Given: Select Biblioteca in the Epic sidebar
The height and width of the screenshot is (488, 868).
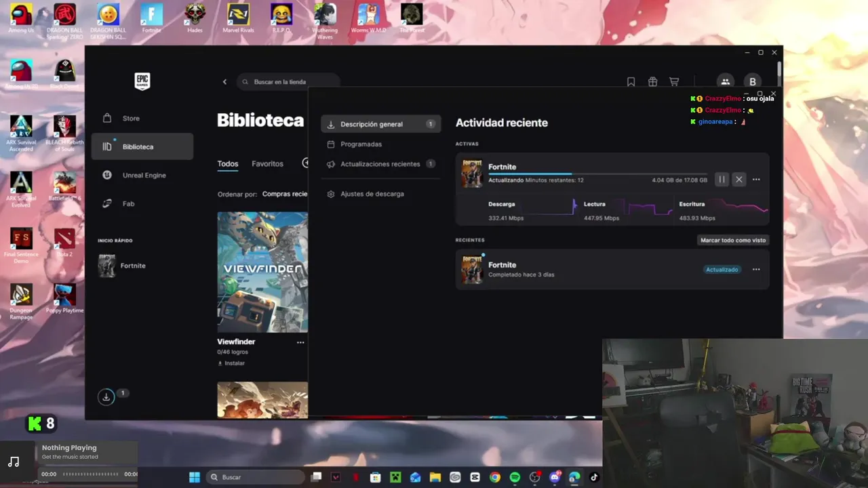Looking at the screenshot, I should point(142,146).
